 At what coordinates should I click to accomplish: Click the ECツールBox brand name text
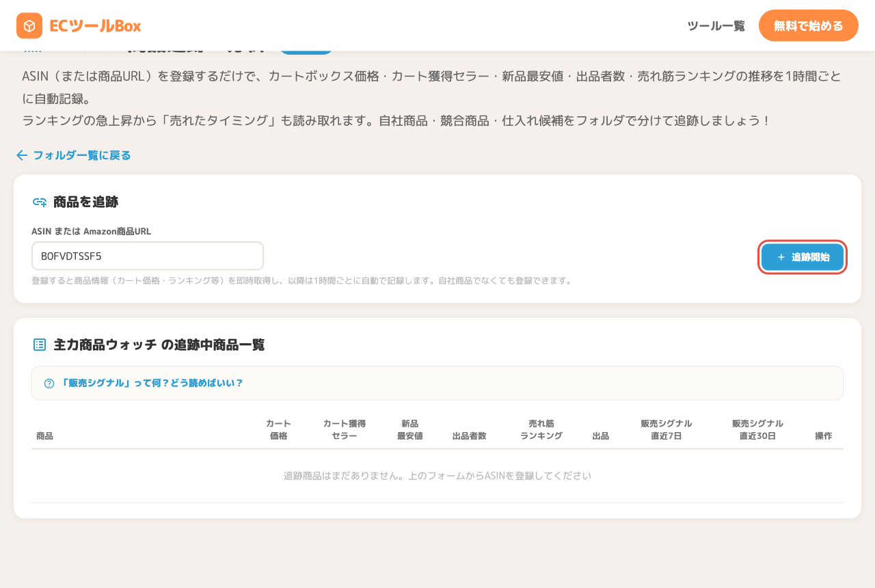click(x=95, y=26)
